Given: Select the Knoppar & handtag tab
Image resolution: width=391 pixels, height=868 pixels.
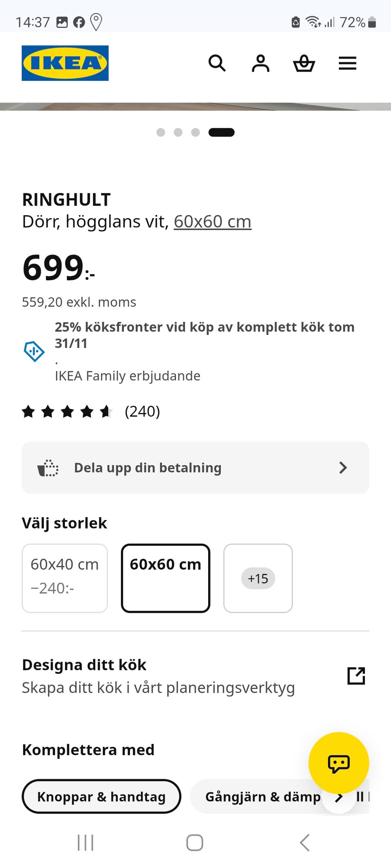Looking at the screenshot, I should 101,796.
